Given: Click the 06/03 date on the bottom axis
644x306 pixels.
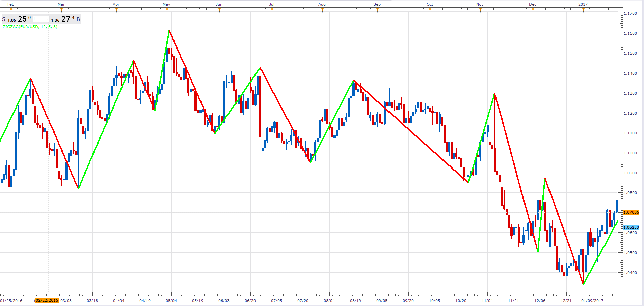Looking at the screenshot, I should click(x=224, y=301).
